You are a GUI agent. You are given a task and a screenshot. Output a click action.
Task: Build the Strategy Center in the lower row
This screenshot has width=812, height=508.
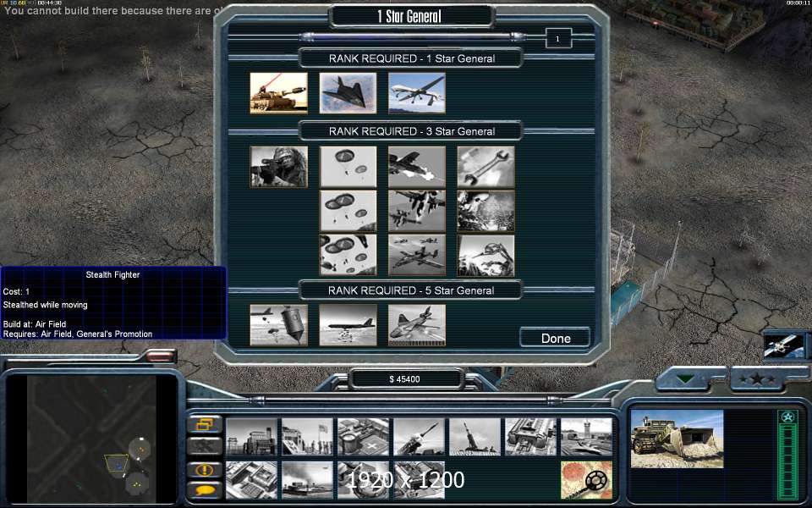tap(252, 480)
